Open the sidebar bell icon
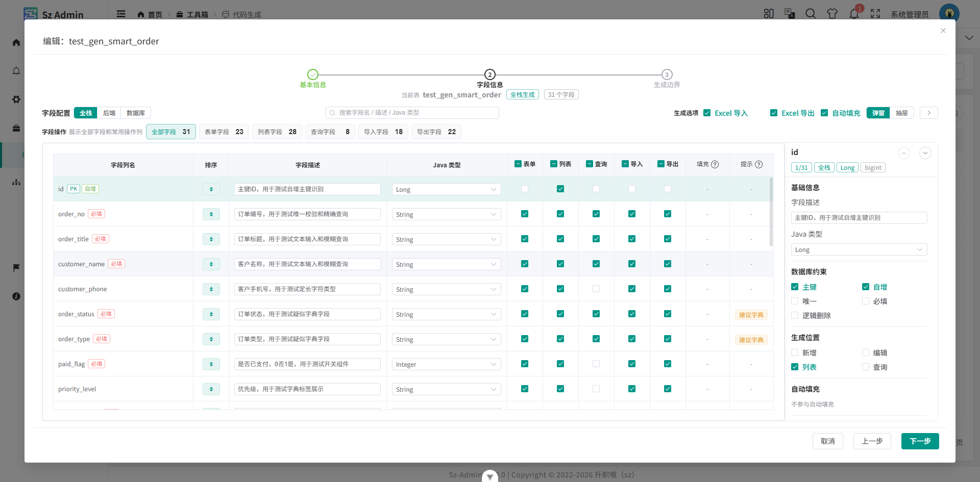980x482 pixels. click(16, 71)
